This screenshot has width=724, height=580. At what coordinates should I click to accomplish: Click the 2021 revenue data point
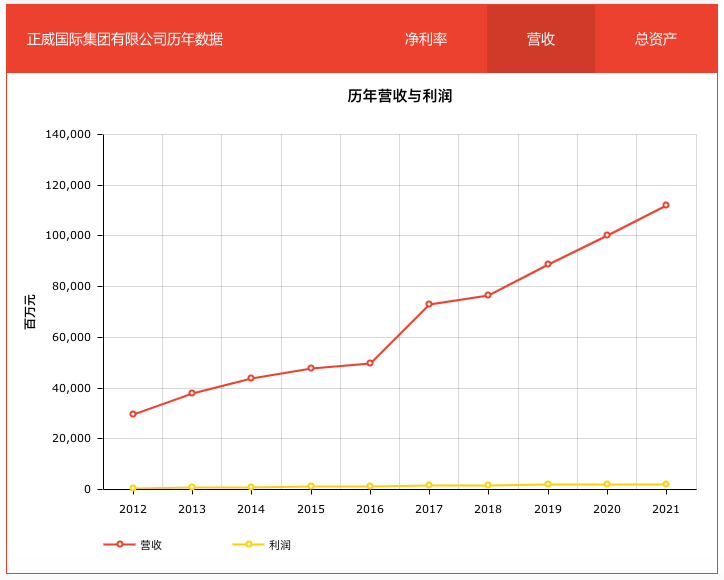point(666,205)
